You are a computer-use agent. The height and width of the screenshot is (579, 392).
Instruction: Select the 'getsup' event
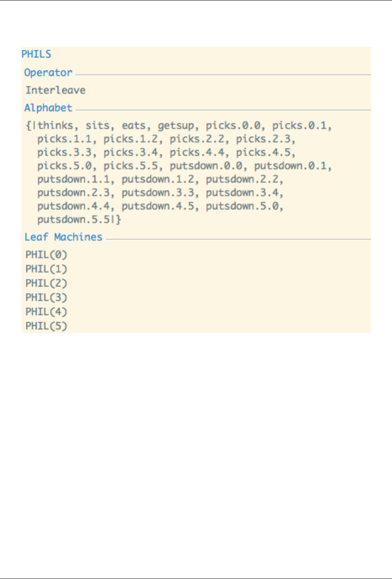pos(176,126)
